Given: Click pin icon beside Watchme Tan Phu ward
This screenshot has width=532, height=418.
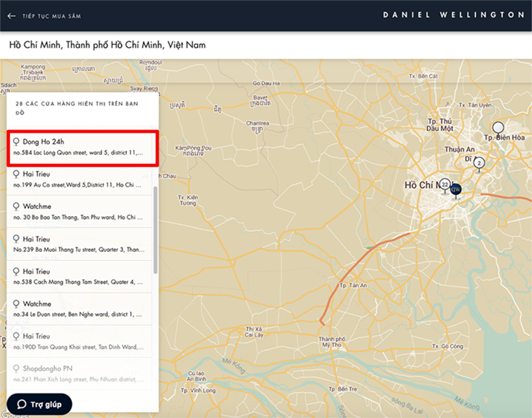Looking at the screenshot, I should 16,206.
